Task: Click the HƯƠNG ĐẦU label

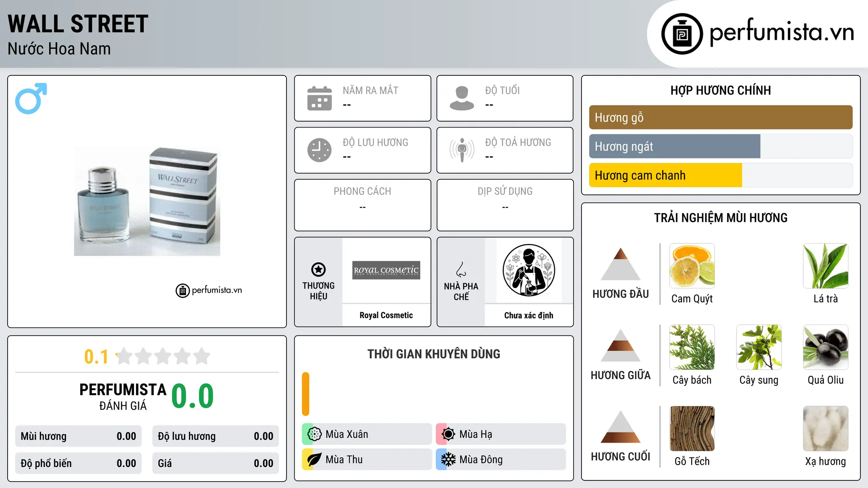Action: click(620, 294)
